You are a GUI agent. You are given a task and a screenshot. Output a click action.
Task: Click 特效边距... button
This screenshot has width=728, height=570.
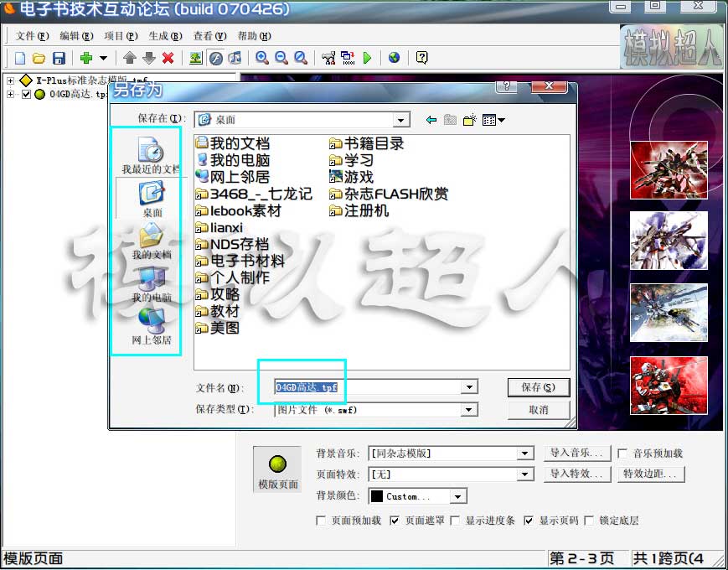point(651,474)
